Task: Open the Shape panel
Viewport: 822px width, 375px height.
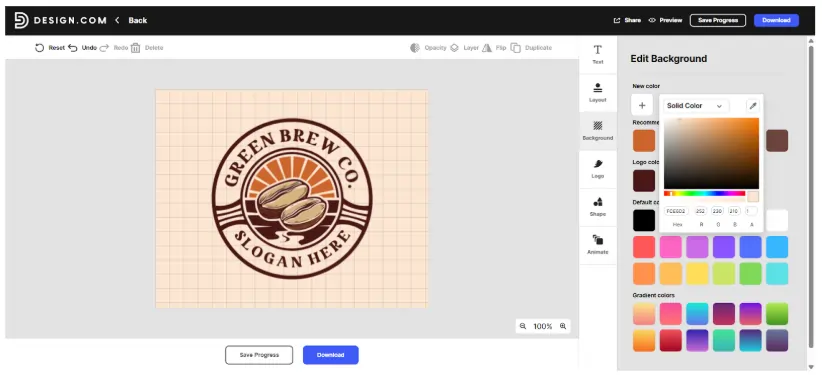Action: (598, 207)
